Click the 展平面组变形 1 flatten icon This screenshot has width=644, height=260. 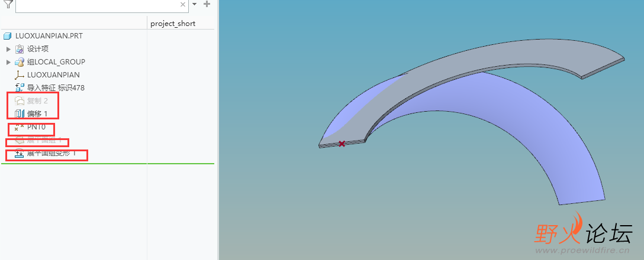click(x=20, y=154)
